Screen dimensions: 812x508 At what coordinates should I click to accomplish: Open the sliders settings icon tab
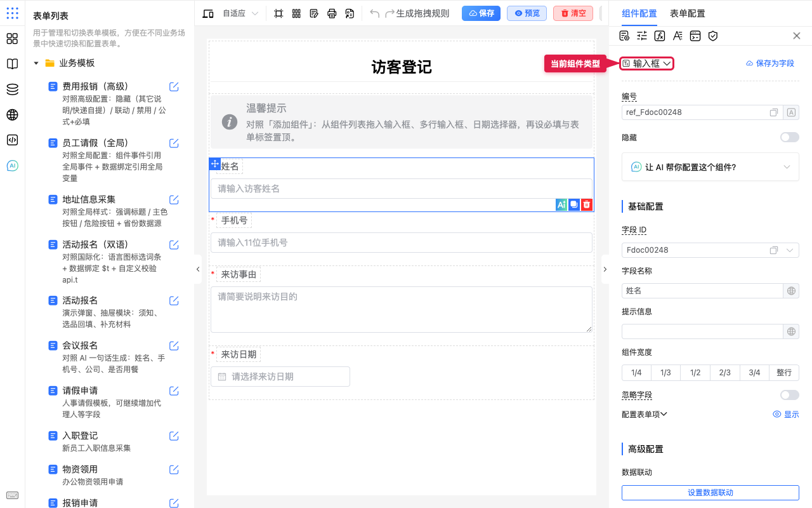642,36
